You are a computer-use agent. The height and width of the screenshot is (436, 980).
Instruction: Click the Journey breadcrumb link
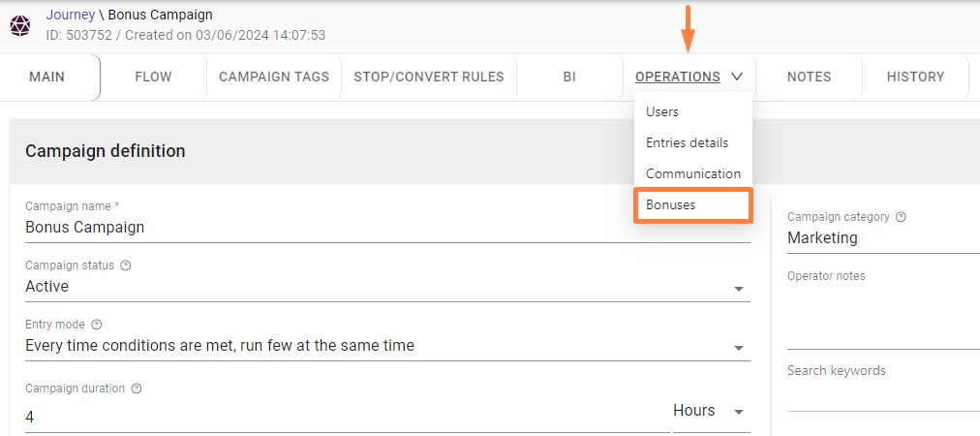tap(70, 15)
